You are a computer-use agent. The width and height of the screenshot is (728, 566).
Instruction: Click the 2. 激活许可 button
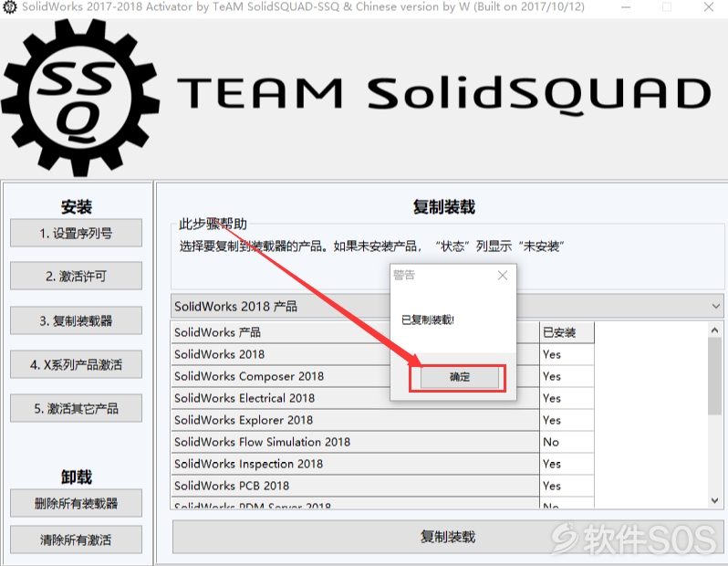point(76,277)
